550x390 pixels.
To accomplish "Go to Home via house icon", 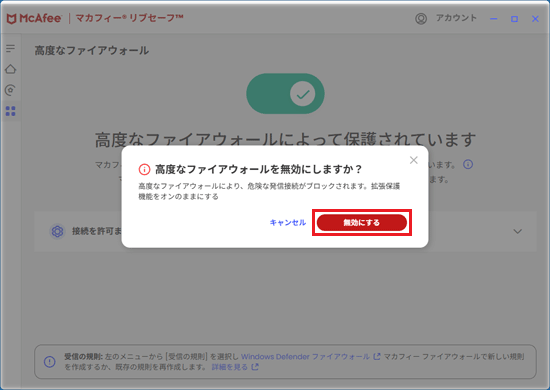I will pyautogui.click(x=11, y=69).
